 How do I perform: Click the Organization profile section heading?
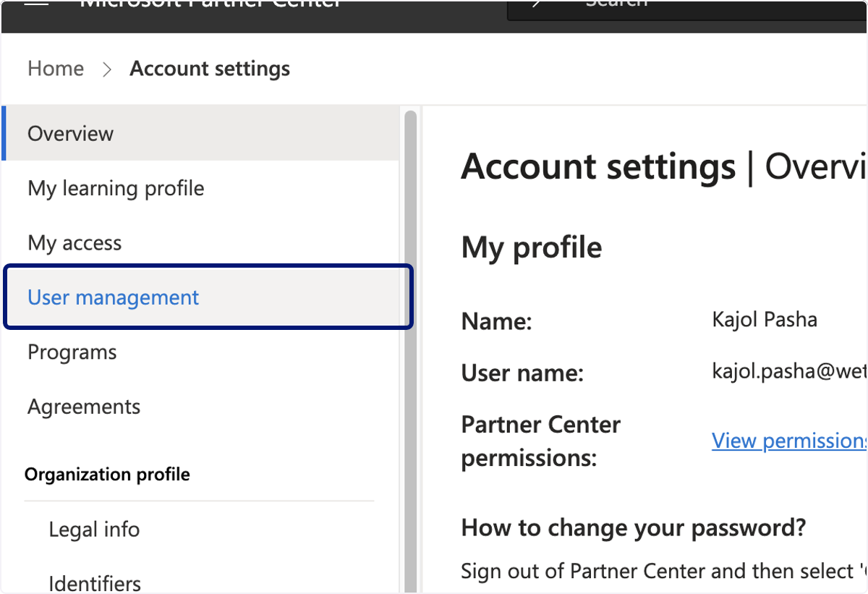point(107,475)
